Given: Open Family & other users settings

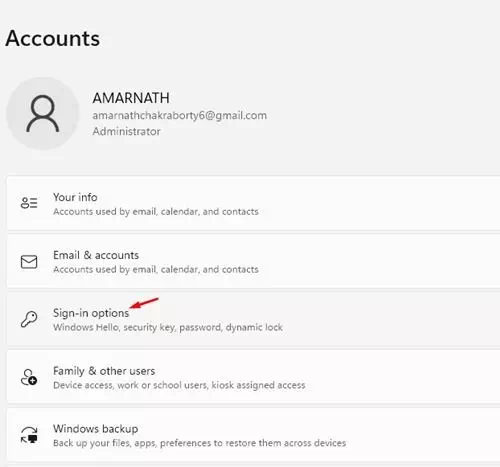Looking at the screenshot, I should tap(253, 377).
